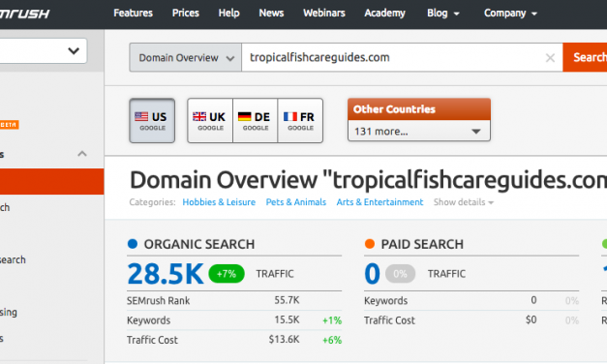Open the Features menu item
The height and width of the screenshot is (364, 607).
click(134, 14)
